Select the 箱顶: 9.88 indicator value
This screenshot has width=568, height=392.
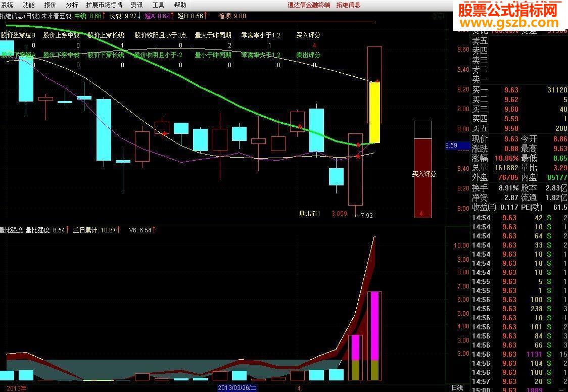pos(232,16)
